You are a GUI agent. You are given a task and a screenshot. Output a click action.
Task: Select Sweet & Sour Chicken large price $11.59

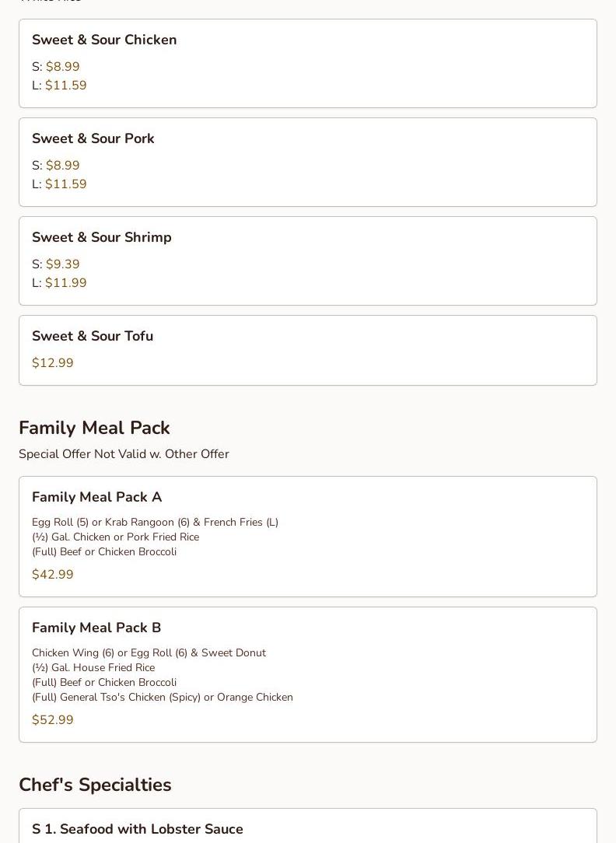coord(59,86)
